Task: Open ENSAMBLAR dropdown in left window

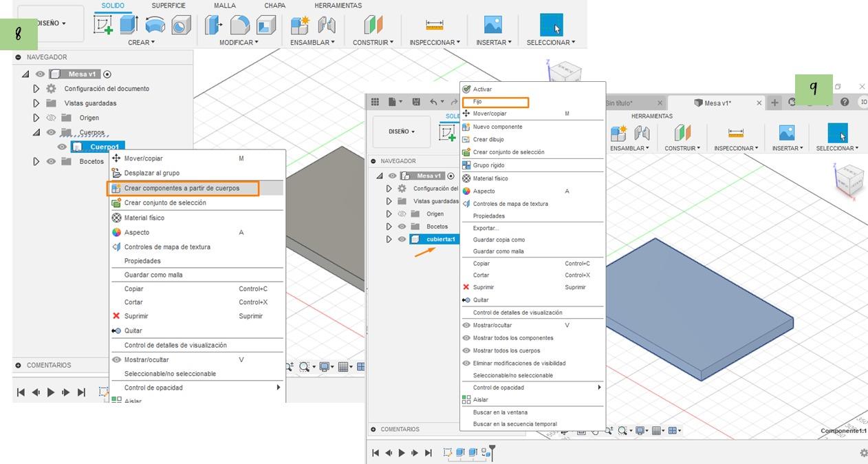Action: click(x=312, y=43)
